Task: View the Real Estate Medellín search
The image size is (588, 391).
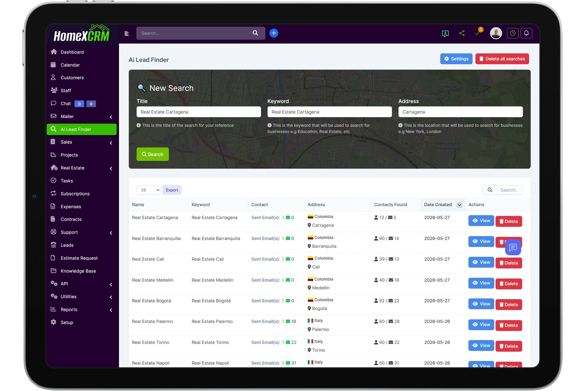Action: [481, 283]
